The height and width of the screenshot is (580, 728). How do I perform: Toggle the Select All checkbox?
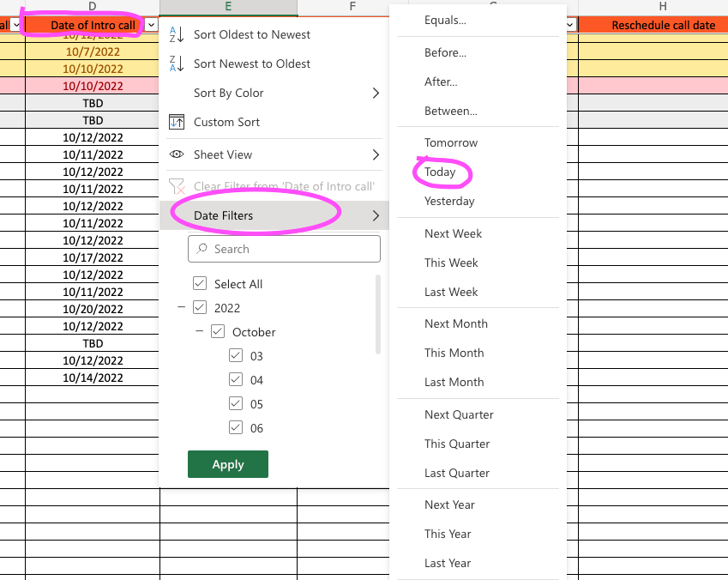200,283
